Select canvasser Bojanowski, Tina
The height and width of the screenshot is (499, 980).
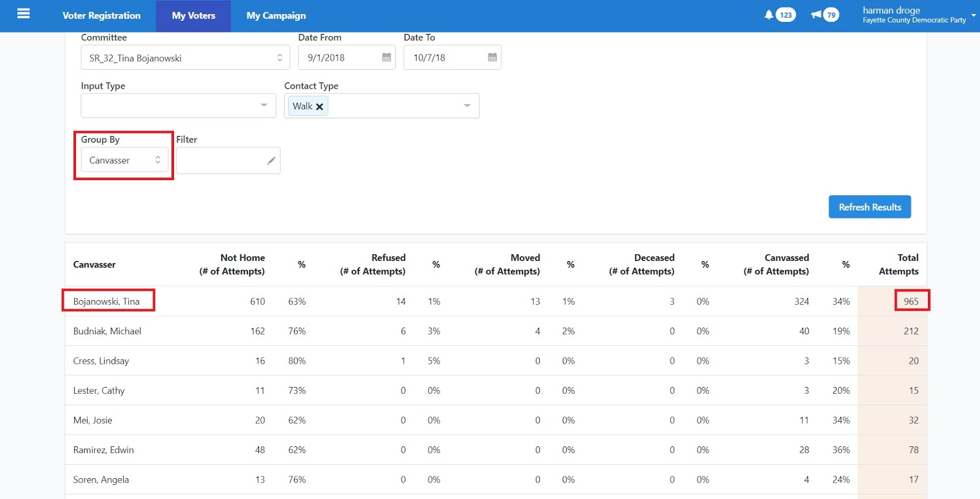tap(107, 301)
